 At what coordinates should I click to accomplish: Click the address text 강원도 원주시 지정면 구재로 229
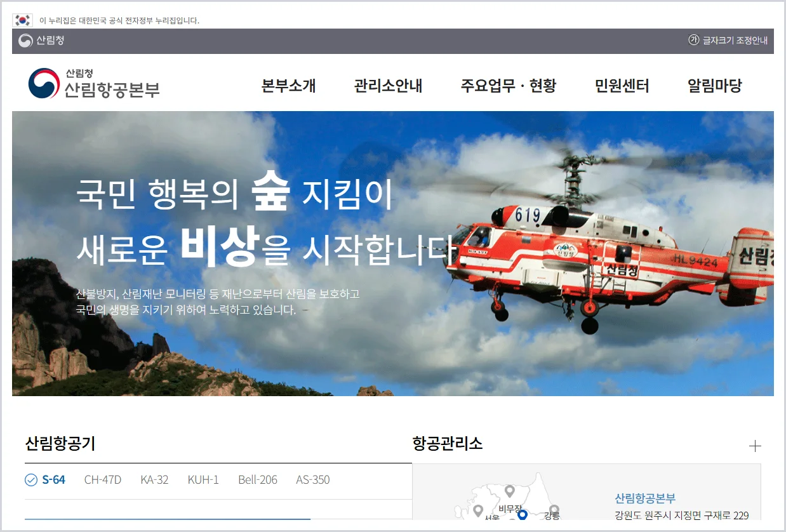[x=682, y=515]
